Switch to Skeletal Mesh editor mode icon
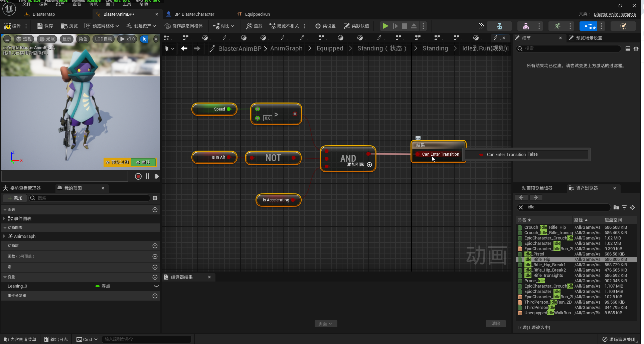The image size is (644, 344). pos(526,26)
